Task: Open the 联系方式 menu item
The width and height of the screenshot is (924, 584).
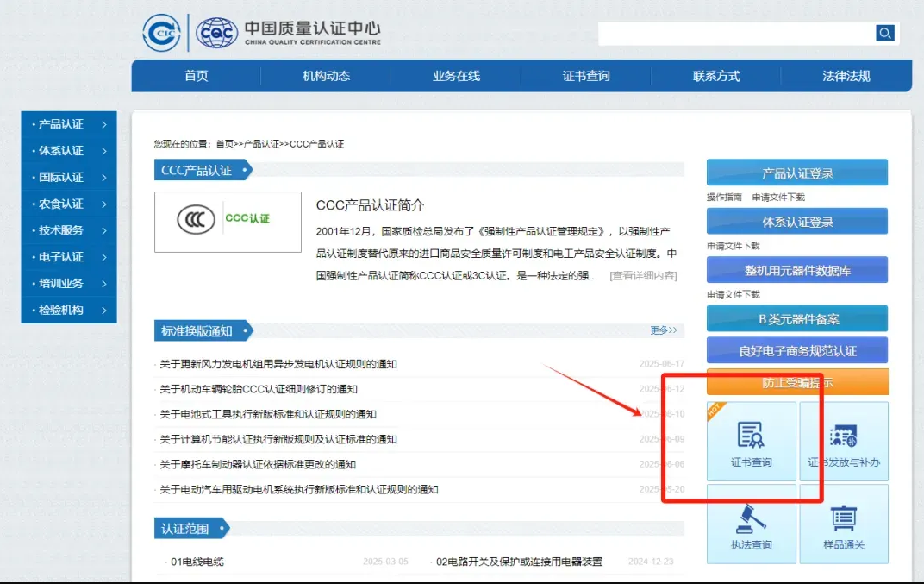Action: (715, 76)
